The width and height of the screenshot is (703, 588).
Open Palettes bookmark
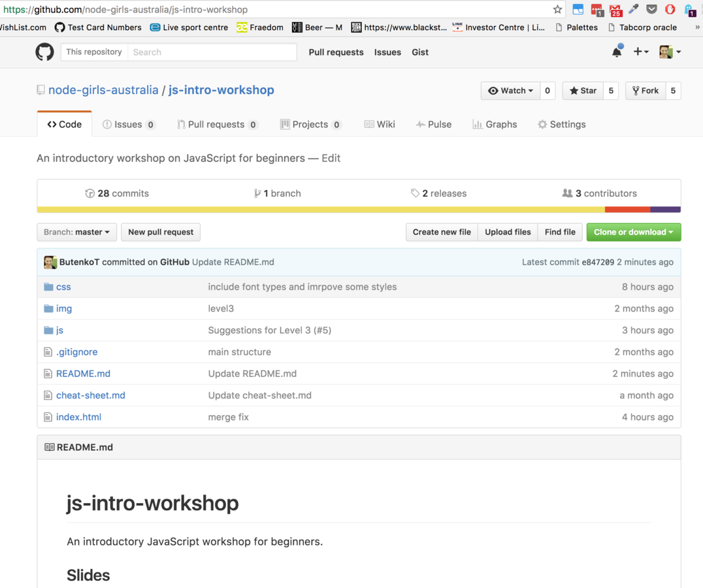[x=576, y=27]
